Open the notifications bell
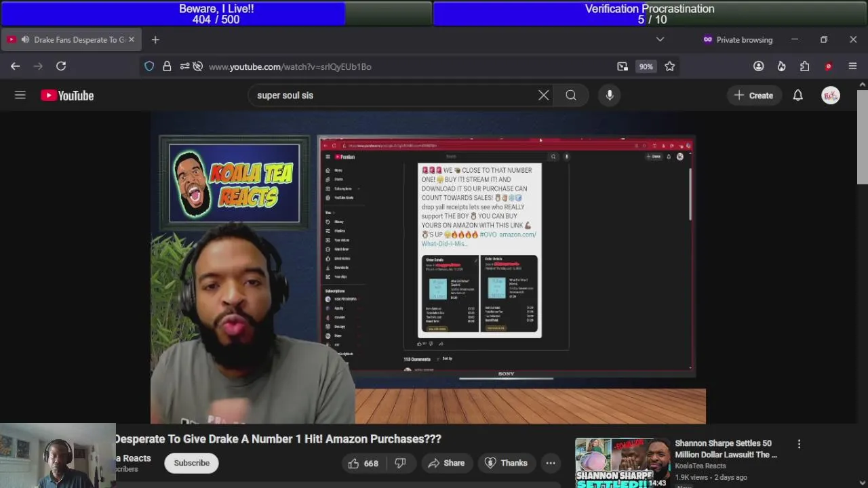 pyautogui.click(x=798, y=96)
